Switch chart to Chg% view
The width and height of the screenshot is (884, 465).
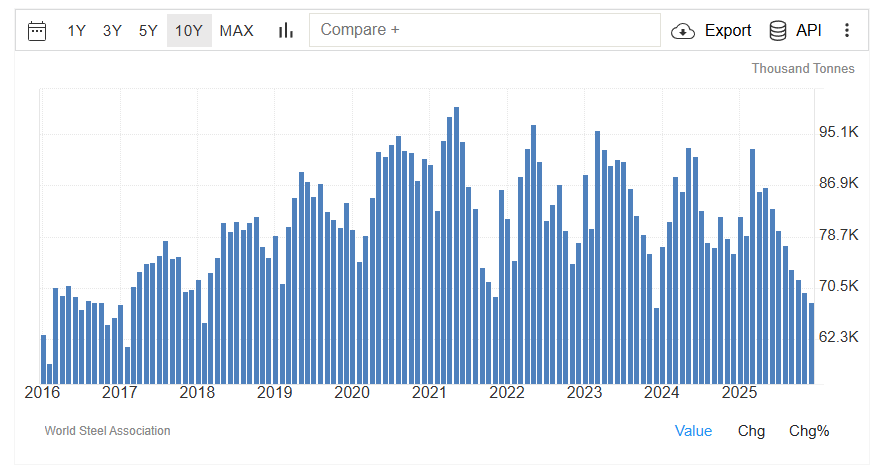[809, 431]
